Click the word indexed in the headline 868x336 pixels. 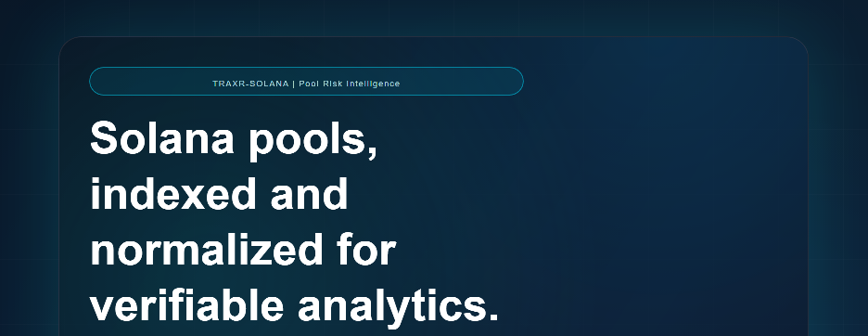(x=172, y=193)
